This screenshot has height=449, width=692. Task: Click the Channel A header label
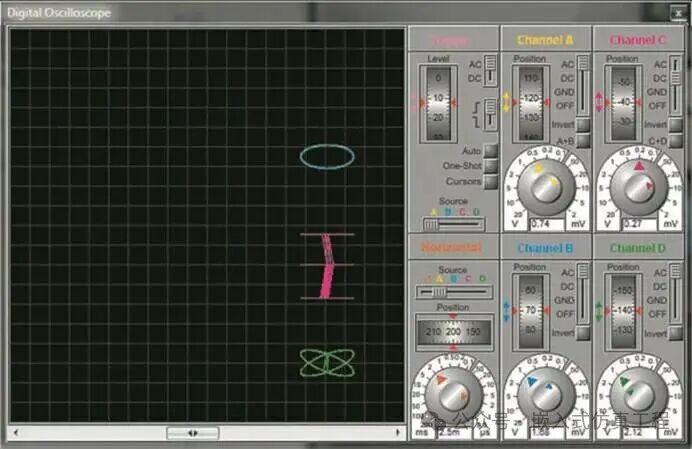(x=545, y=40)
